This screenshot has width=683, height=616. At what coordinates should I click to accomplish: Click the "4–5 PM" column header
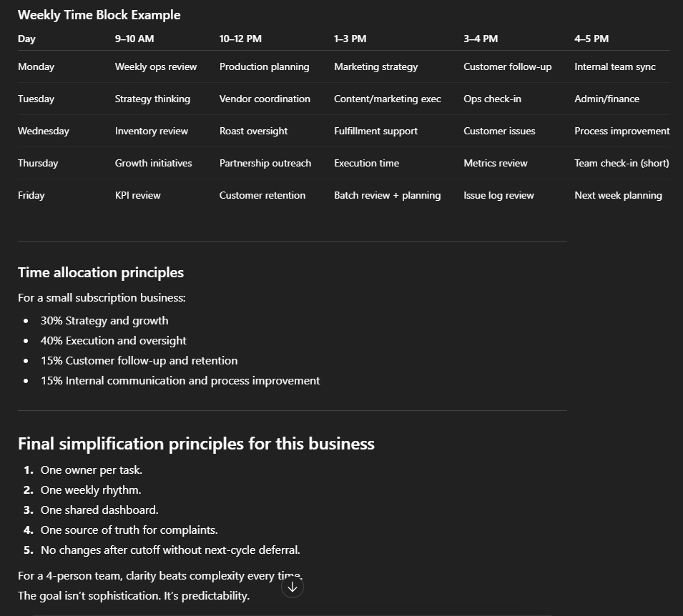[x=591, y=39]
